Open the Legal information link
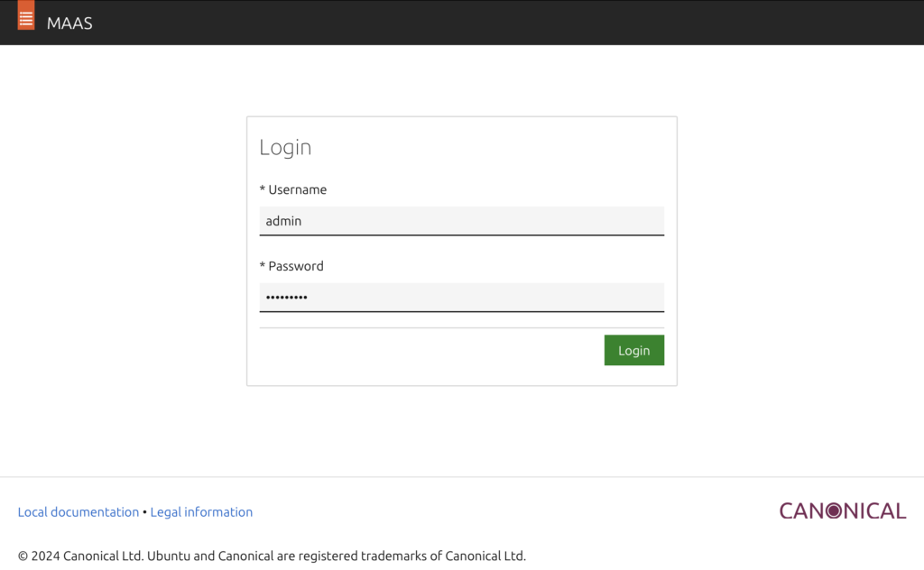 [201, 511]
